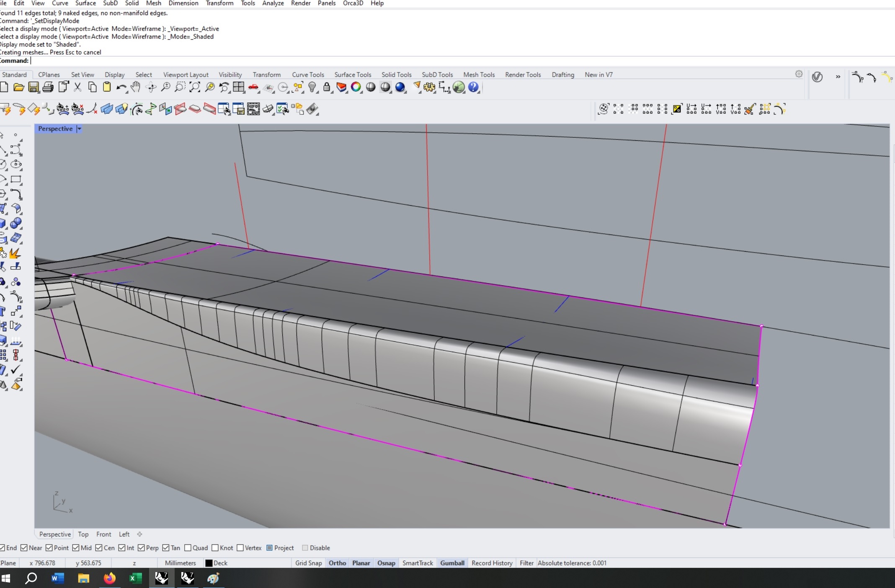Toggle the Project osnap checkbox

[x=270, y=548]
